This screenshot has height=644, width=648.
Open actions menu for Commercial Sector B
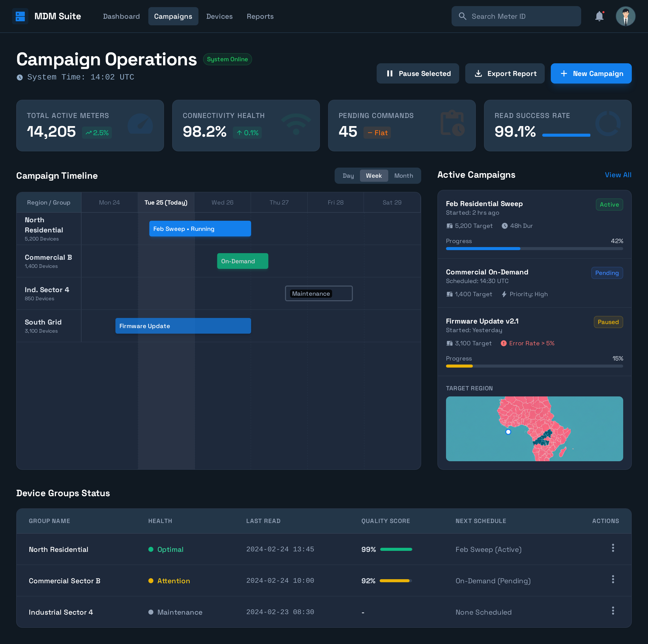(x=613, y=579)
